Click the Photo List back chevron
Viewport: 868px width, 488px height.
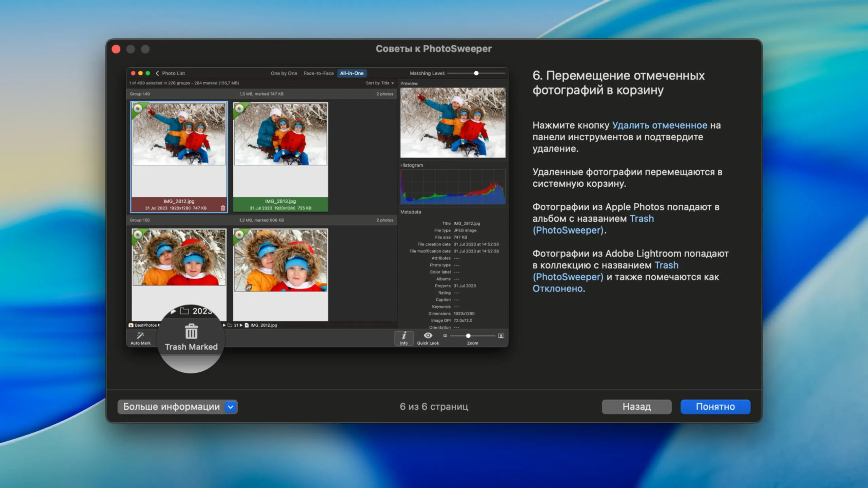[157, 73]
